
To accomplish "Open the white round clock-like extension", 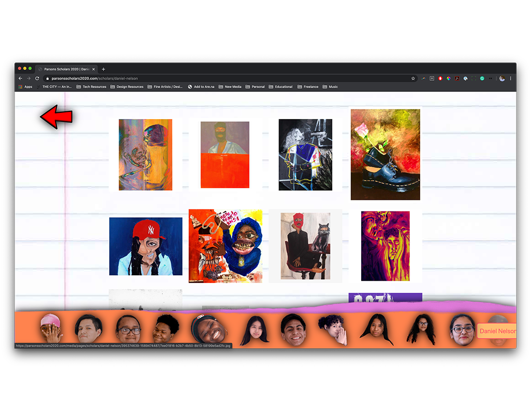I will 465,78.
